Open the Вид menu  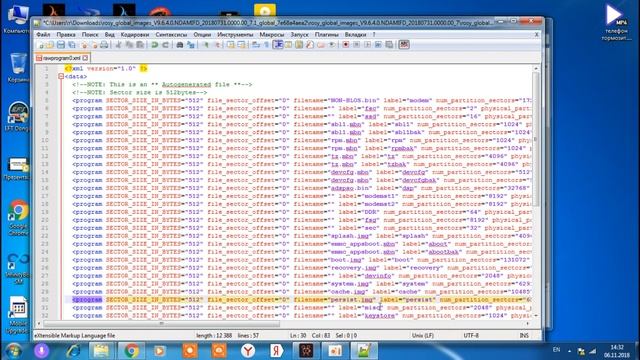coord(109,35)
